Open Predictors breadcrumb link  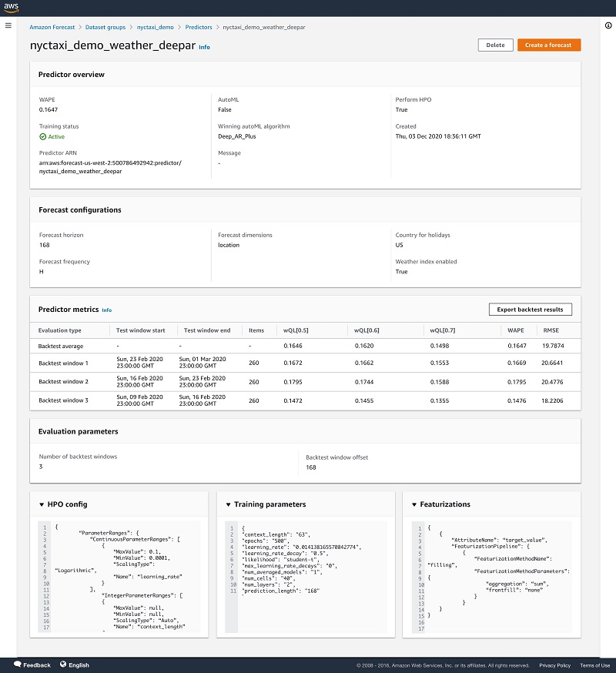coord(199,27)
